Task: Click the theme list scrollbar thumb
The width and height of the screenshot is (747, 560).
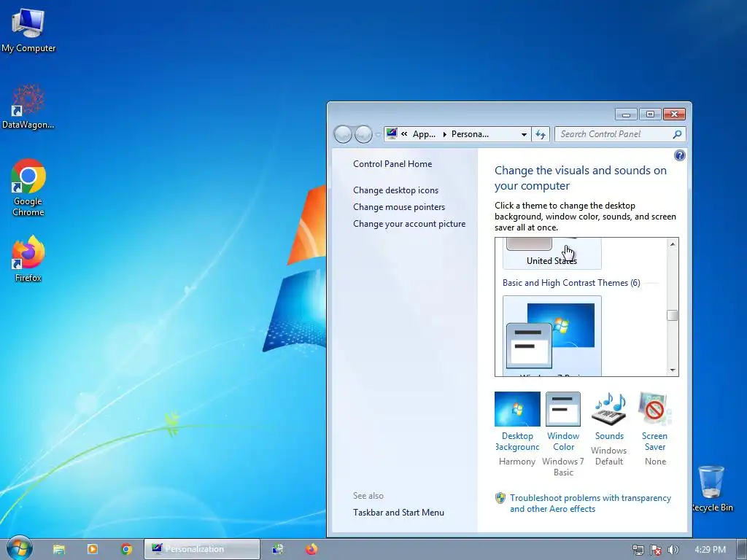Action: coord(673,315)
